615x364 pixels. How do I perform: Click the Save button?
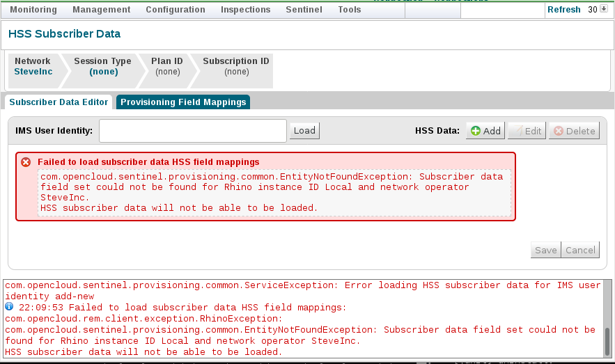tap(545, 250)
